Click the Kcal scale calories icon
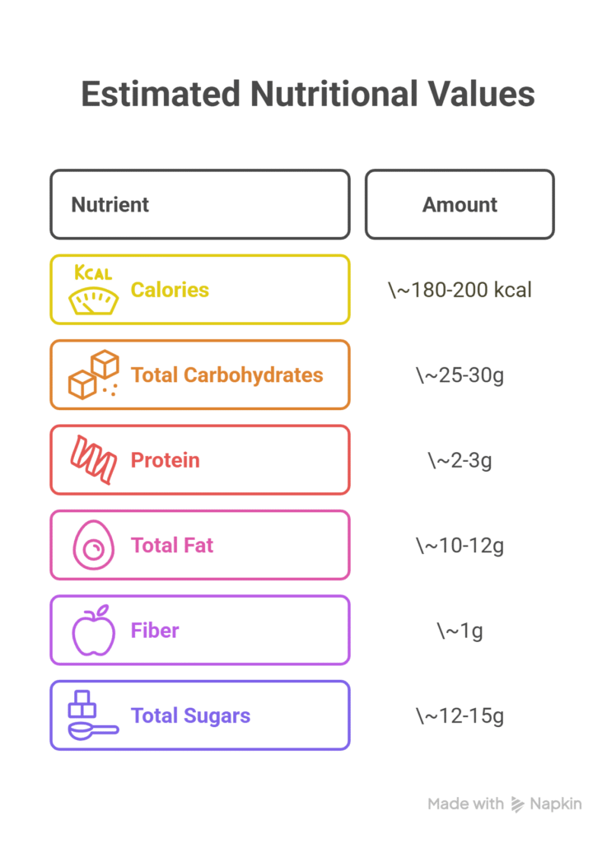This screenshot has height=843, width=616. click(x=93, y=291)
